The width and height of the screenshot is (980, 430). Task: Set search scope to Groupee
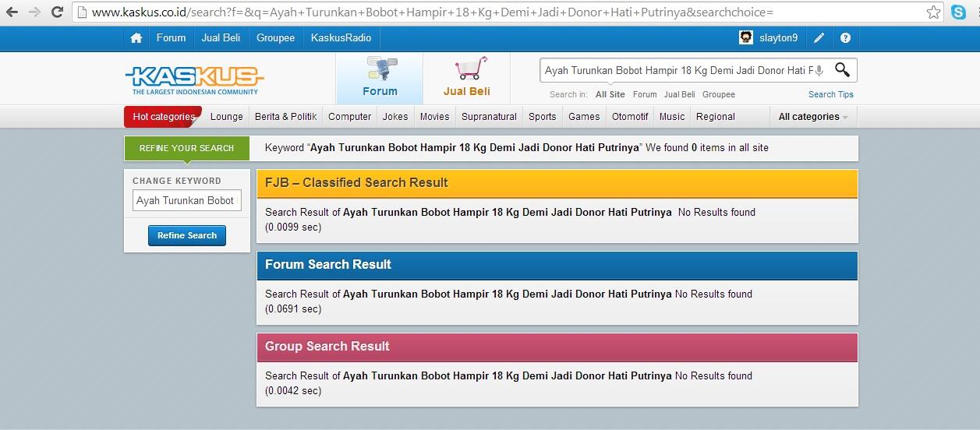click(x=719, y=94)
